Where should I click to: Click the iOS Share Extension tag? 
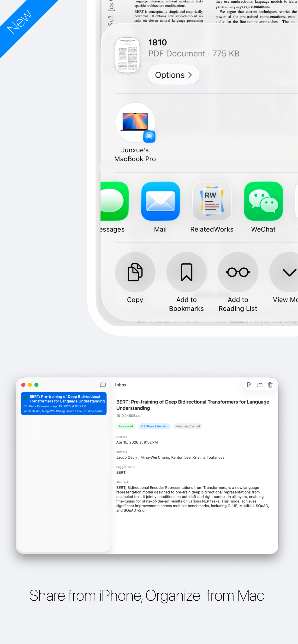154,426
